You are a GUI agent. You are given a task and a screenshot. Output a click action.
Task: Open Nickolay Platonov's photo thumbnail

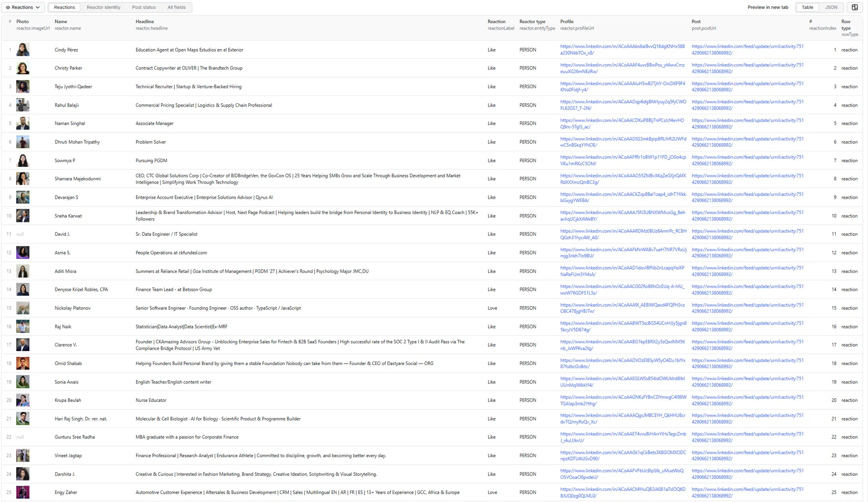(x=23, y=308)
